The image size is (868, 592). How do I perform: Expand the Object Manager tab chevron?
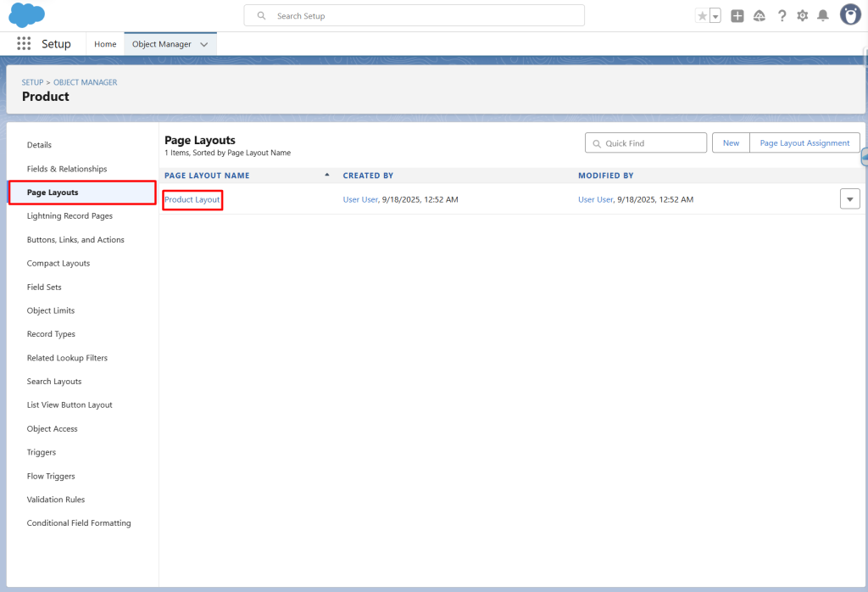203,44
